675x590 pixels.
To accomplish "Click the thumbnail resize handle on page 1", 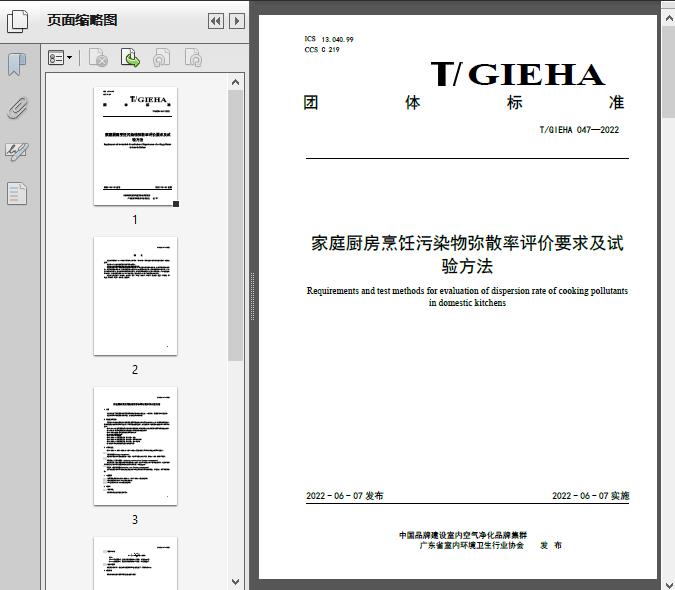I will 176,204.
